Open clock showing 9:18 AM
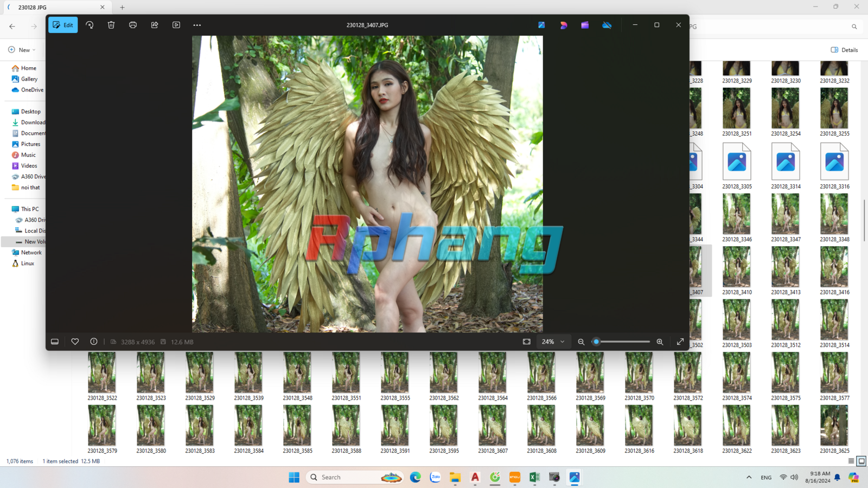 (818, 477)
